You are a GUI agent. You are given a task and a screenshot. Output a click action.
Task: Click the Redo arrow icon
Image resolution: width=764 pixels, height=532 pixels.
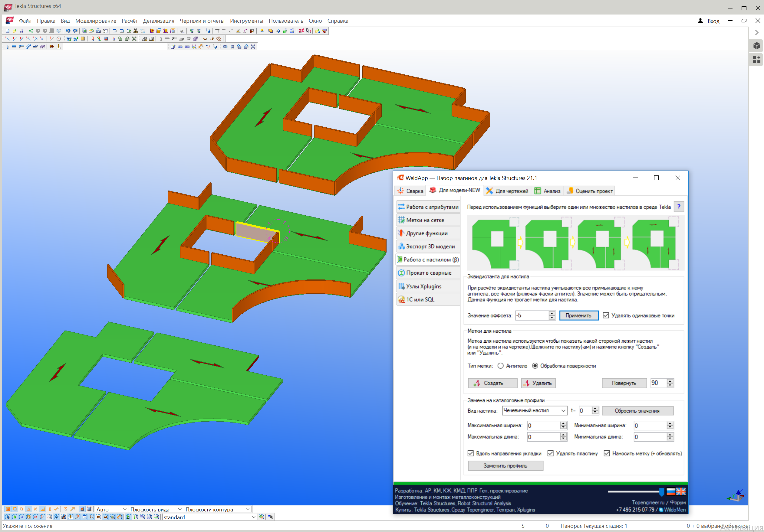click(75, 31)
